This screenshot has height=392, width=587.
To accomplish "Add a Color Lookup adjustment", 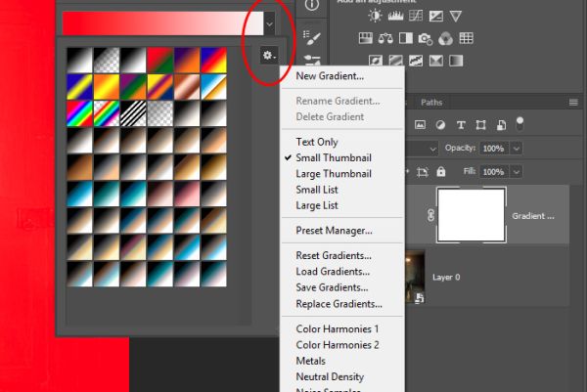I will click(466, 38).
